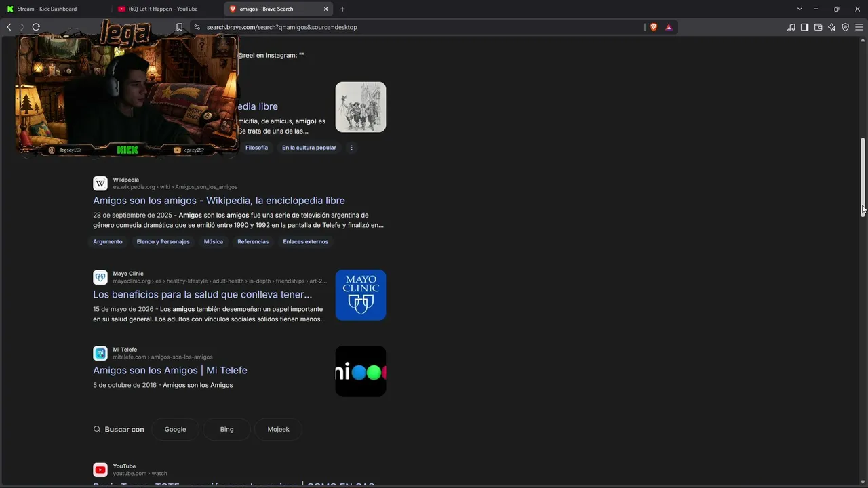Select the amigos - Brave Search tab
Screen dimensions: 868x488
[x=278, y=9]
